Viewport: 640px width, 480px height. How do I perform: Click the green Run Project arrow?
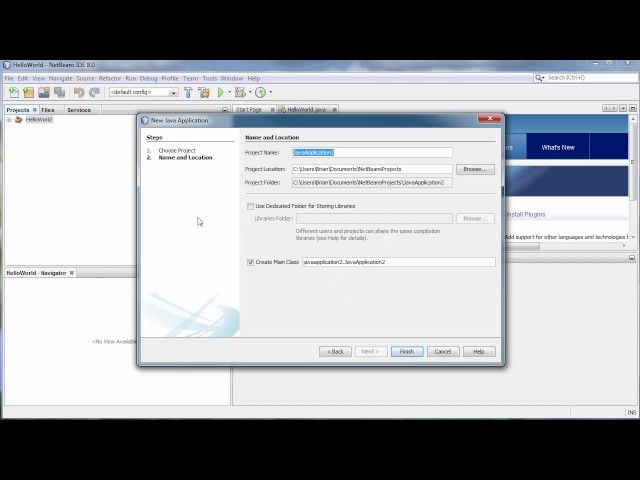(x=221, y=92)
